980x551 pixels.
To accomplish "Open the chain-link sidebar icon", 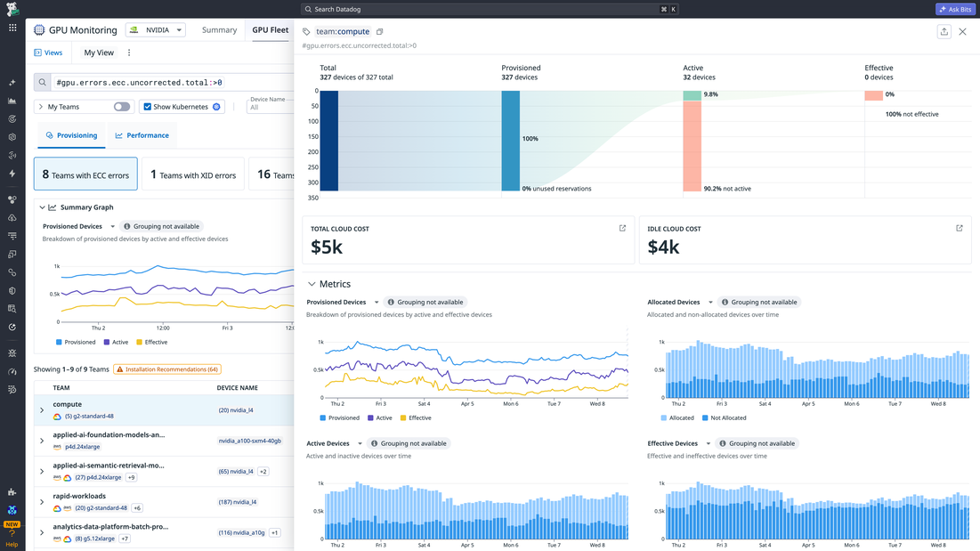I will point(12,272).
